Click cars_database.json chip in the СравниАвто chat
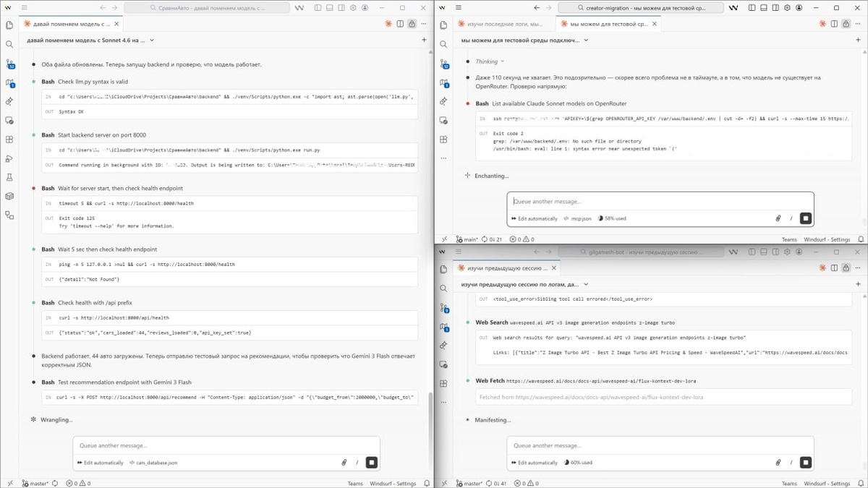 153,463
